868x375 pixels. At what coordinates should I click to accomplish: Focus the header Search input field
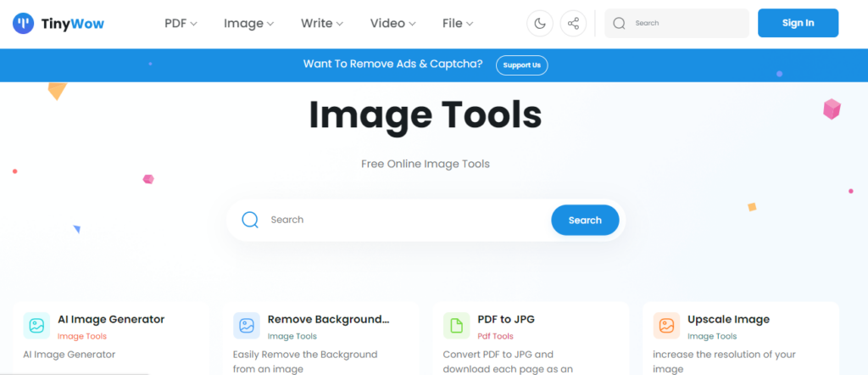coord(687,24)
